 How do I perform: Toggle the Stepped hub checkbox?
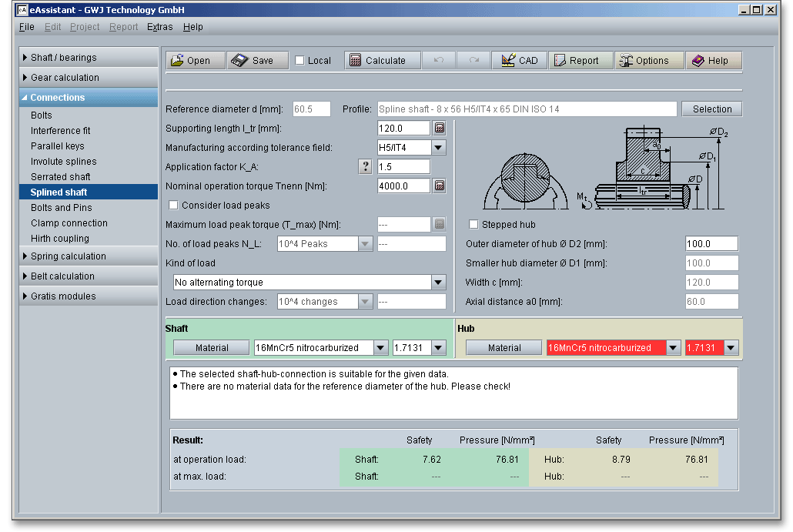click(473, 225)
